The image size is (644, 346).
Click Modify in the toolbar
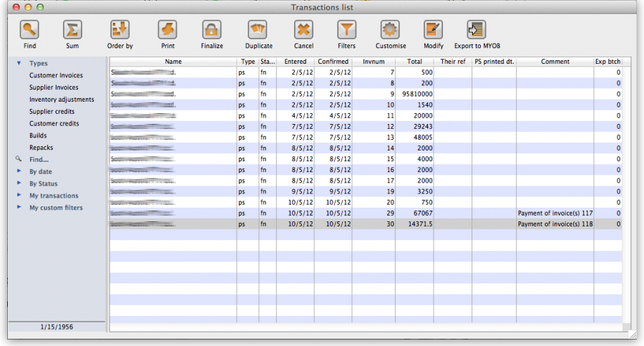(x=433, y=30)
